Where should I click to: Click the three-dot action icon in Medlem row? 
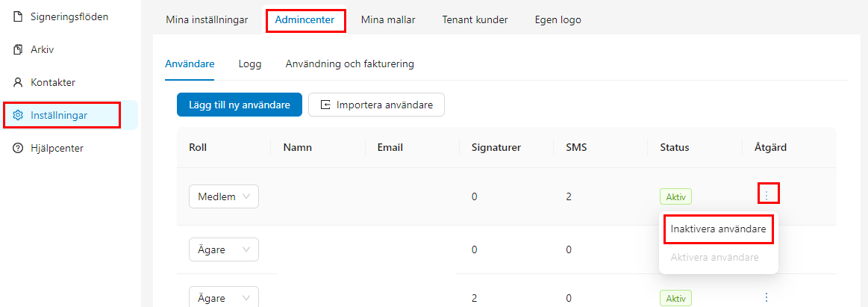(766, 195)
